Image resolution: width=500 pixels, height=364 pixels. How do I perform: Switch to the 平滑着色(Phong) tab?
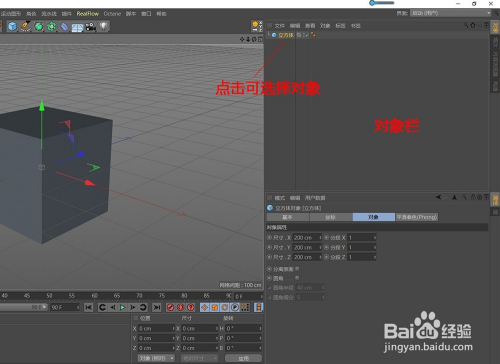tap(417, 217)
